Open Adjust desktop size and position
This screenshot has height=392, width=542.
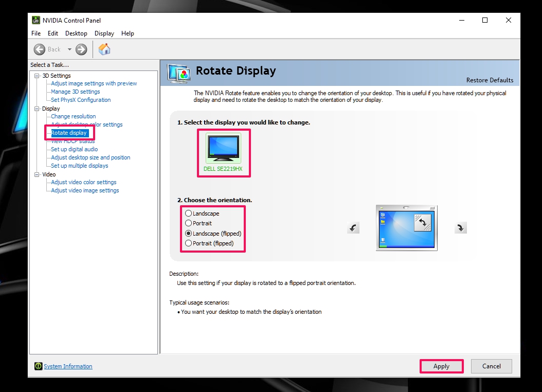click(91, 157)
